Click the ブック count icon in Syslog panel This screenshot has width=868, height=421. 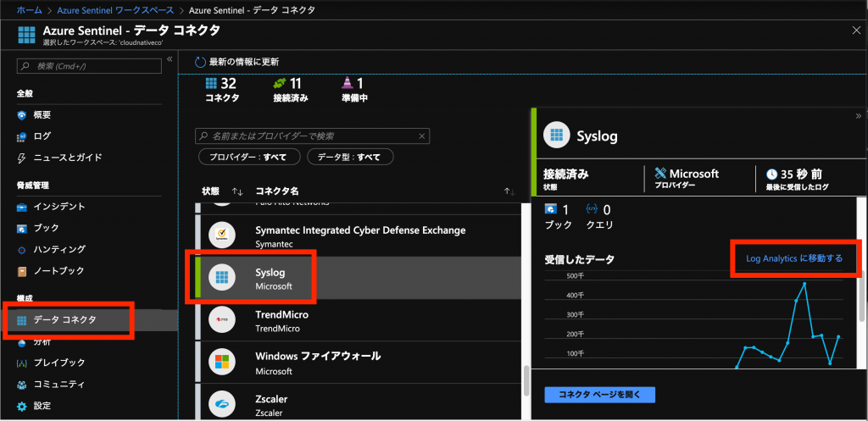point(550,209)
